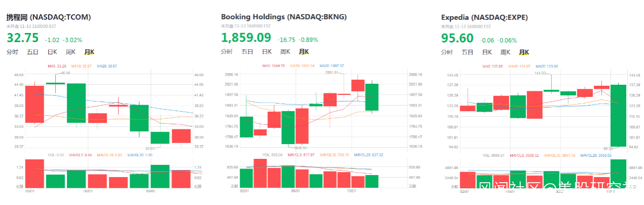The height and width of the screenshot is (205, 644).
Task: Open the Expedia (NASDAQ:EXPE) title link
Action: pyautogui.click(x=484, y=17)
